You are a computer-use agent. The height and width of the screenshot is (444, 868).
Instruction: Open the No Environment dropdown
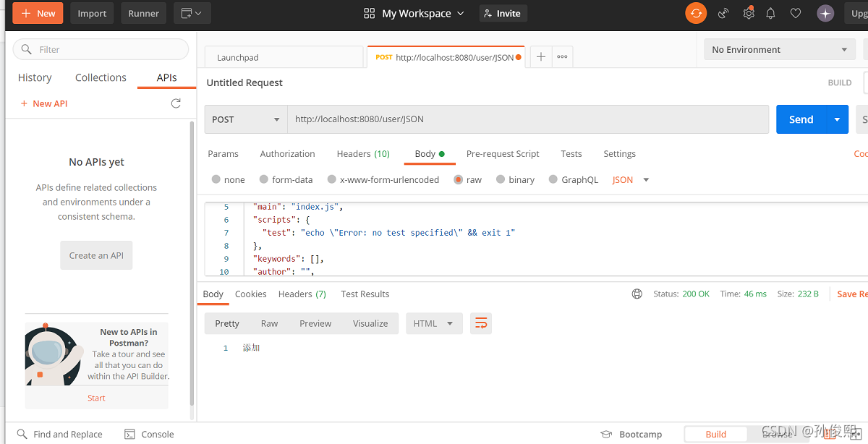(780, 49)
